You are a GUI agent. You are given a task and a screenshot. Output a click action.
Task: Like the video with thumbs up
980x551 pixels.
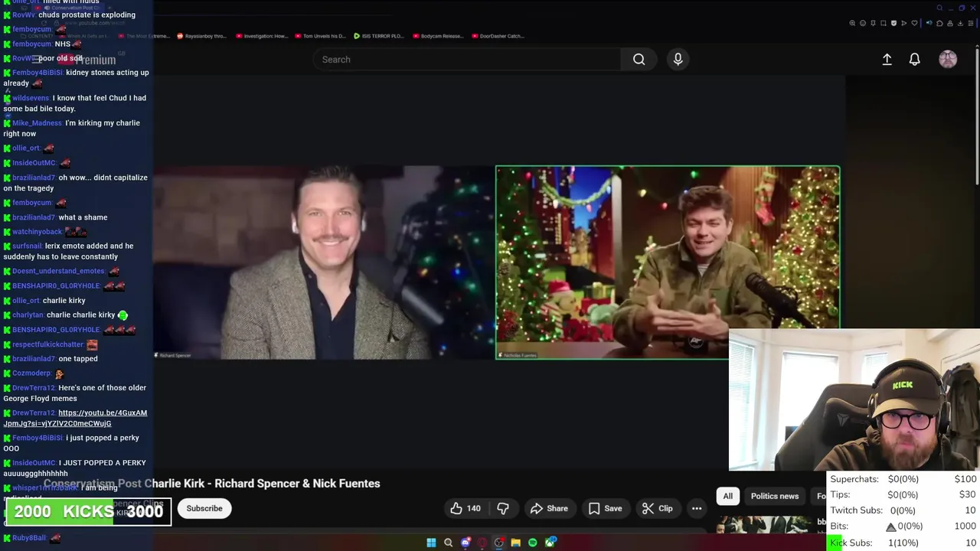(465, 508)
